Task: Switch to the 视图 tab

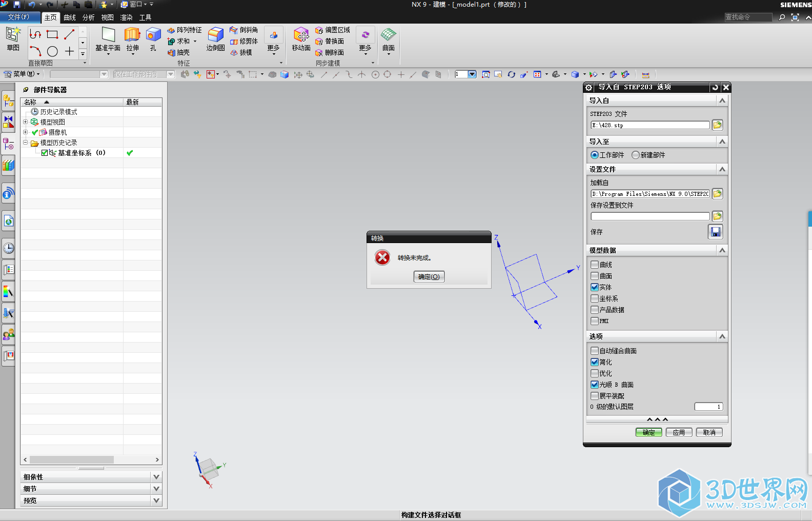Action: coord(107,17)
